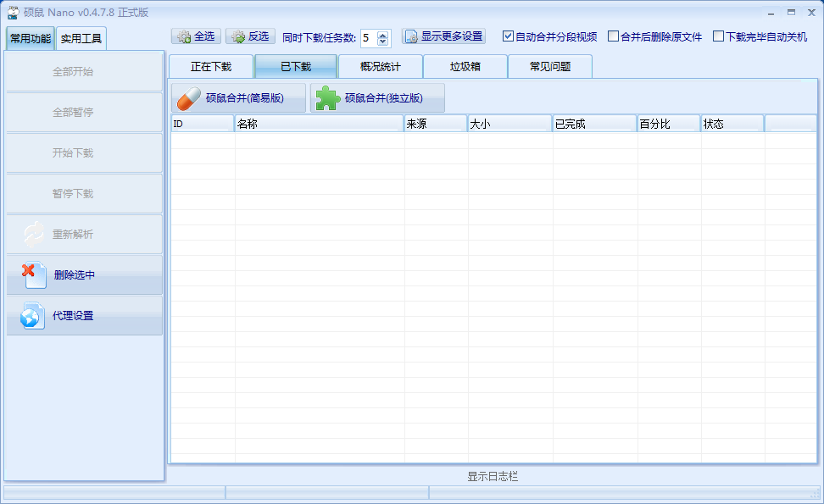Screen dimensions: 824x504
Task: Click the gear icon on 全选
Action: (x=184, y=36)
